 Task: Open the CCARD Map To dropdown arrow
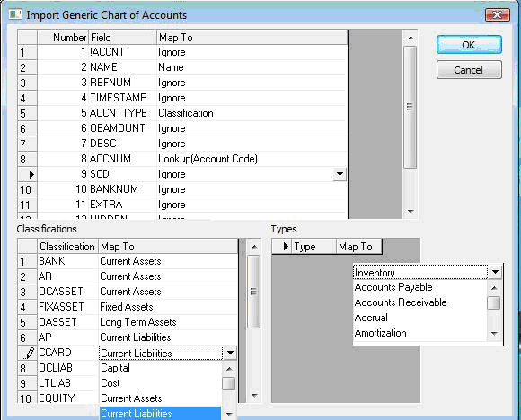click(x=230, y=353)
